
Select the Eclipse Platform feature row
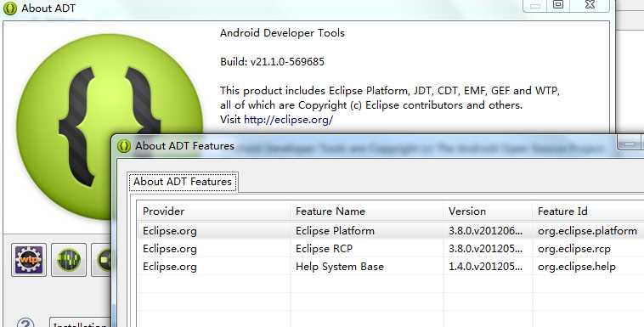(x=391, y=230)
